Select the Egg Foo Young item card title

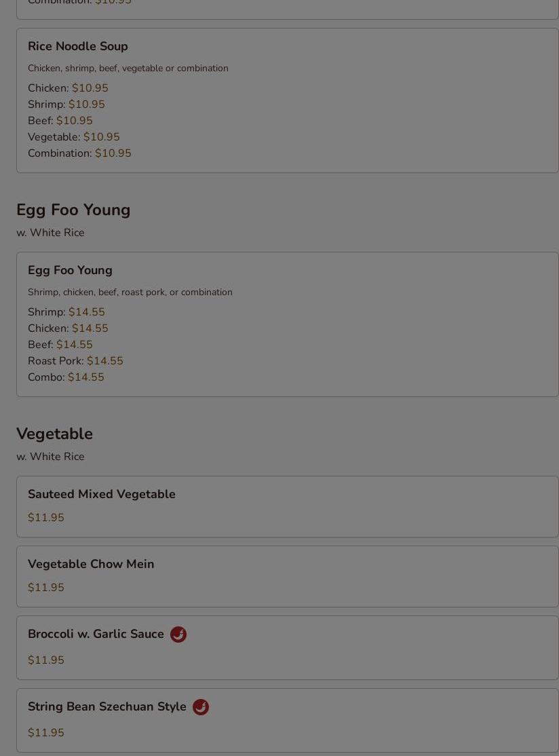click(x=70, y=271)
